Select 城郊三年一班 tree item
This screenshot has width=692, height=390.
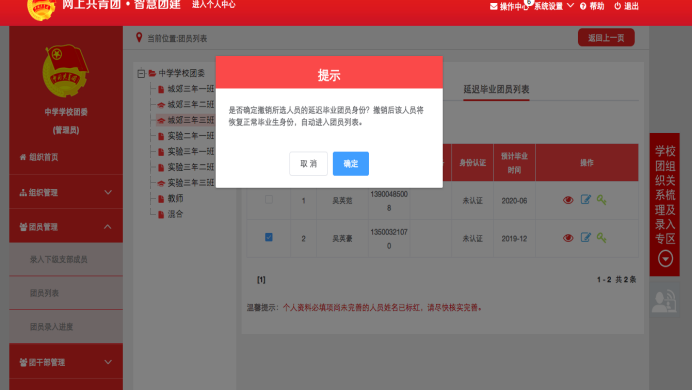tap(186, 89)
